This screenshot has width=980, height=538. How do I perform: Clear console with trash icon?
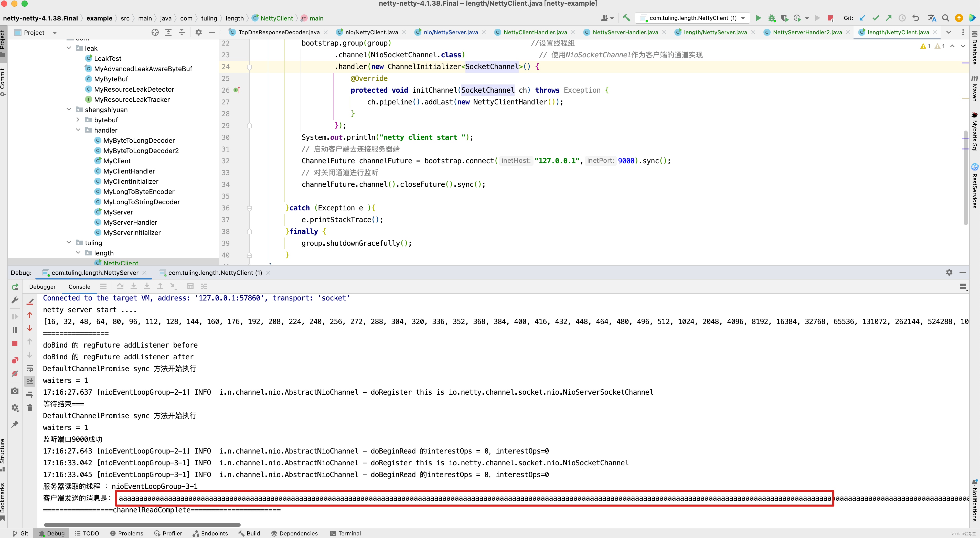coord(30,408)
